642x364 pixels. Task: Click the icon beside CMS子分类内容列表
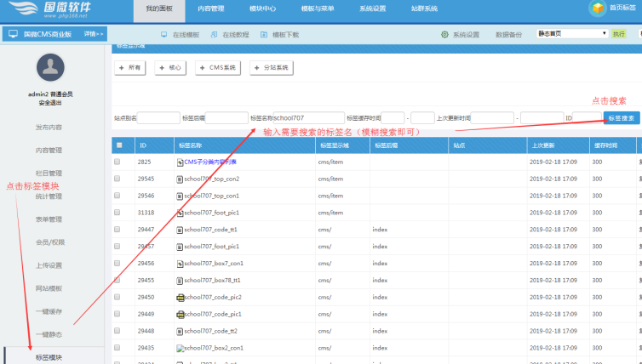(x=180, y=162)
